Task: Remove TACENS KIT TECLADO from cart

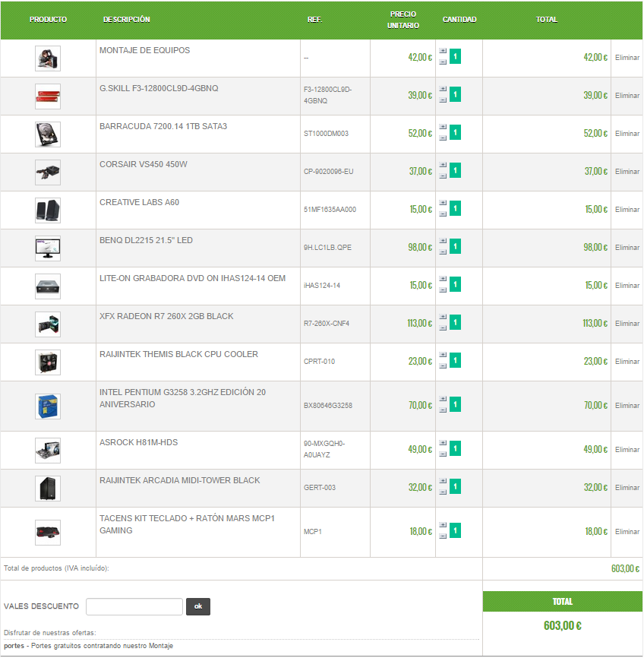Action: click(627, 532)
